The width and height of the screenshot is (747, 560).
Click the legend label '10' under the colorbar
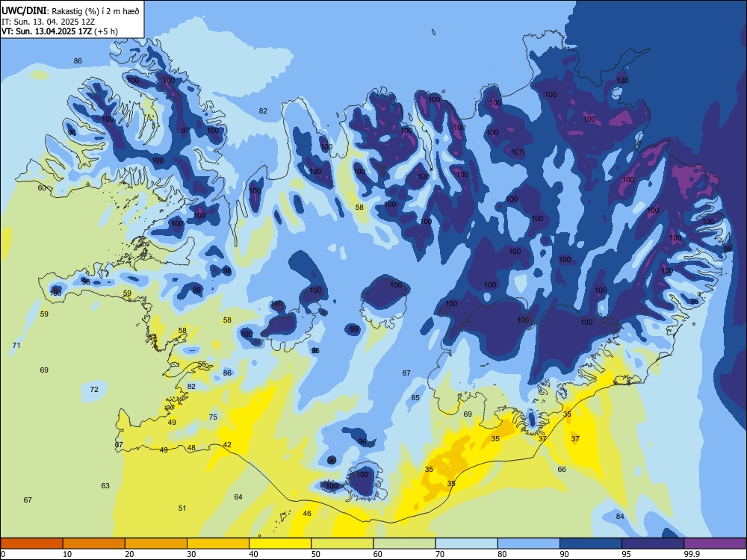point(67,554)
